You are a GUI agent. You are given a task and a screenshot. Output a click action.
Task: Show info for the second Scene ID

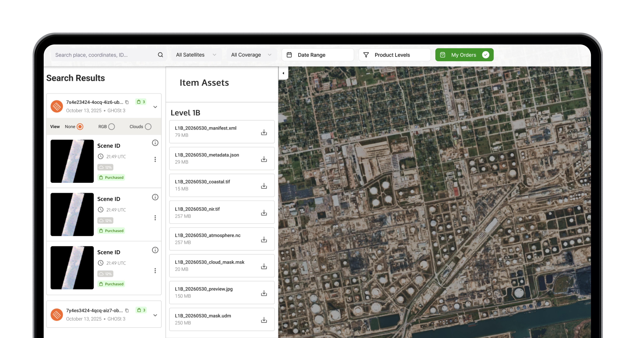tap(155, 197)
